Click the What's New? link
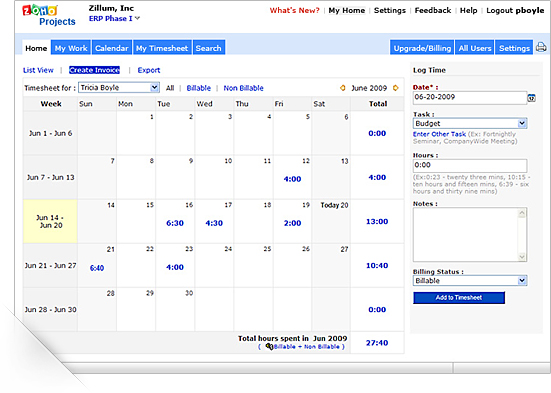Image resolution: width=551 pixels, height=393 pixels. point(294,11)
